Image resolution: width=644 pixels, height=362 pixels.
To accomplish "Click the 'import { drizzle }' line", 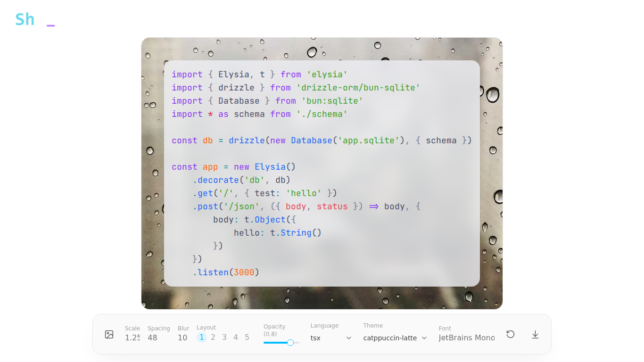I will (296, 88).
